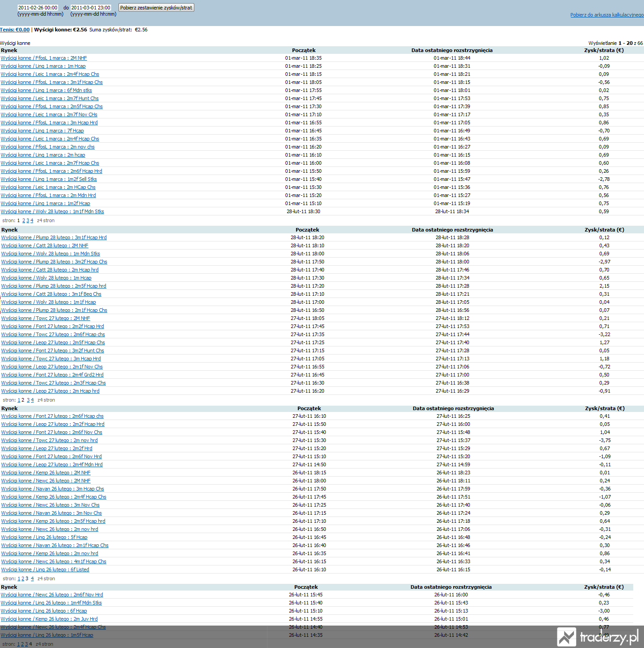Open Ling 1 marca : 6f Mdn stks
This screenshot has height=648, width=644.
46,90
